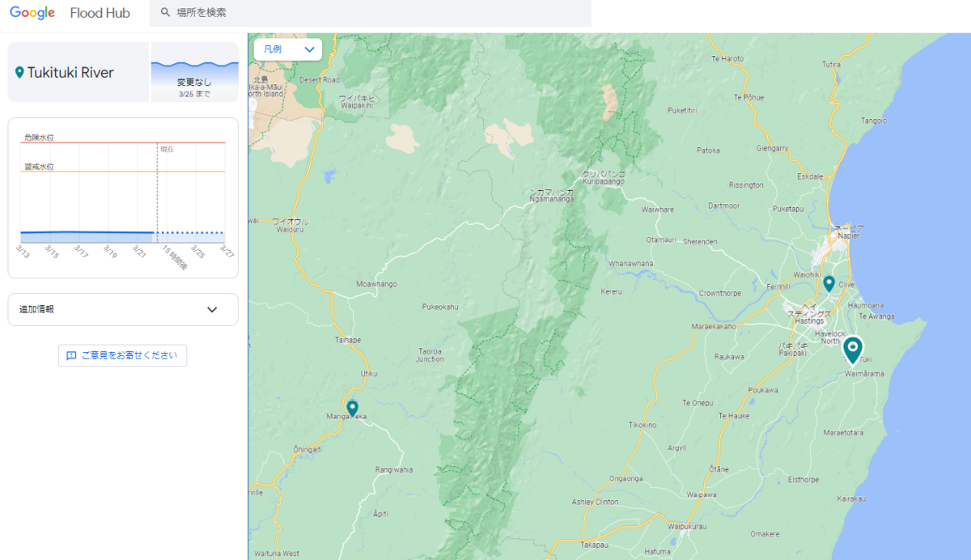Click the search magnifier icon
This screenshot has height=560, width=971.
click(165, 13)
